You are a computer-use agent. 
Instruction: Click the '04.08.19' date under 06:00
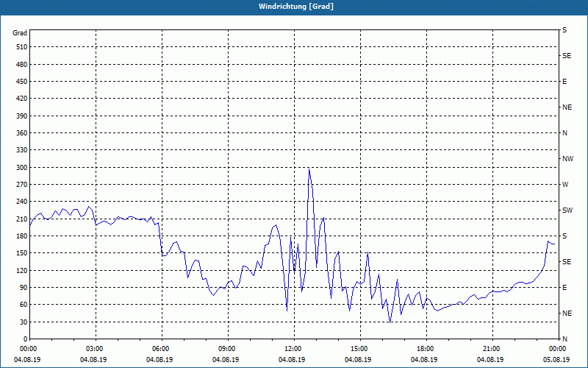[159, 360]
